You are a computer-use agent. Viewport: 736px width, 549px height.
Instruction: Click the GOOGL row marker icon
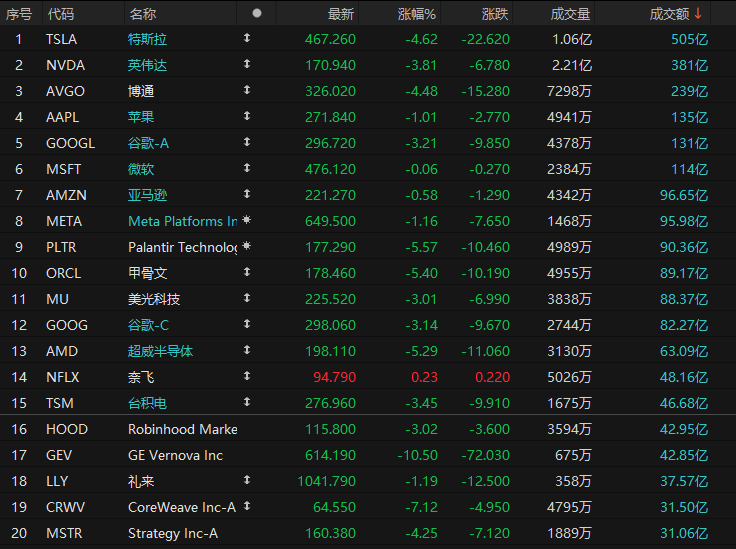click(247, 142)
